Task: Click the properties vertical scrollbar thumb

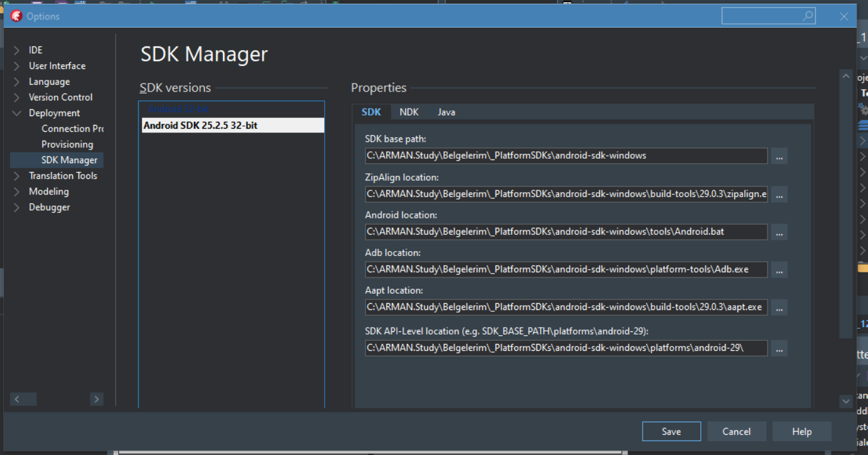Action: pos(845,210)
